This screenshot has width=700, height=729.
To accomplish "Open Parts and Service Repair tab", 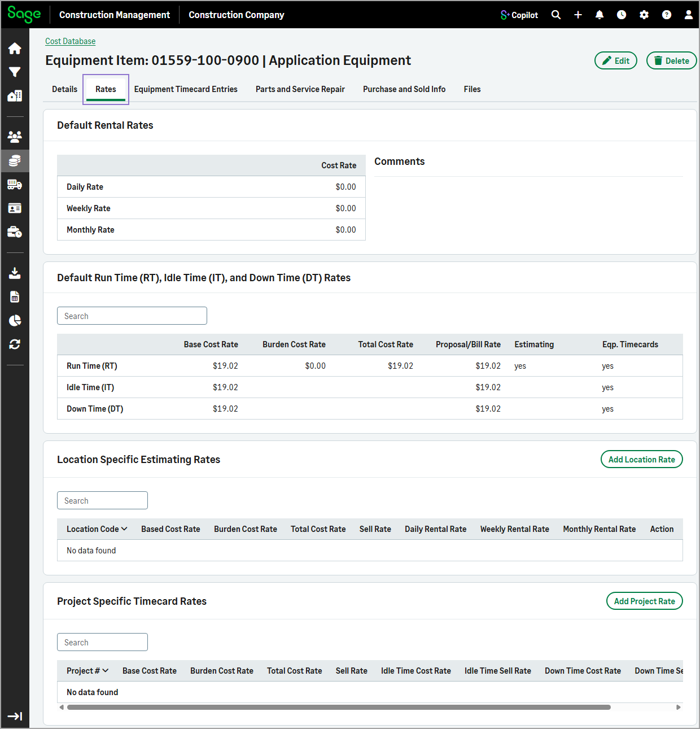I will tap(300, 89).
